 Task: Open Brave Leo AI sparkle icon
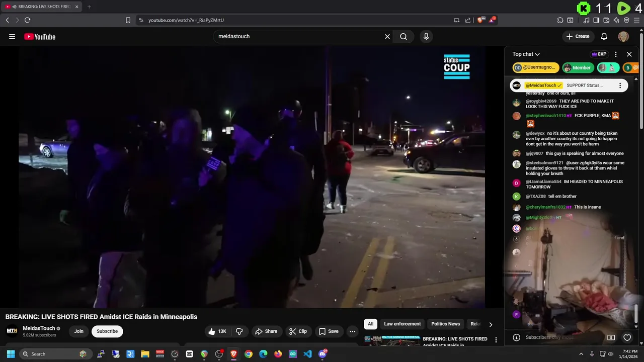[616, 20]
